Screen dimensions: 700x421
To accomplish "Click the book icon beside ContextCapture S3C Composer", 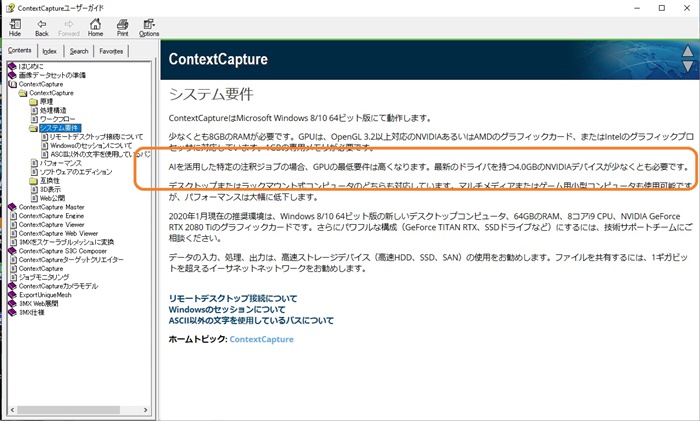I will coord(12,251).
